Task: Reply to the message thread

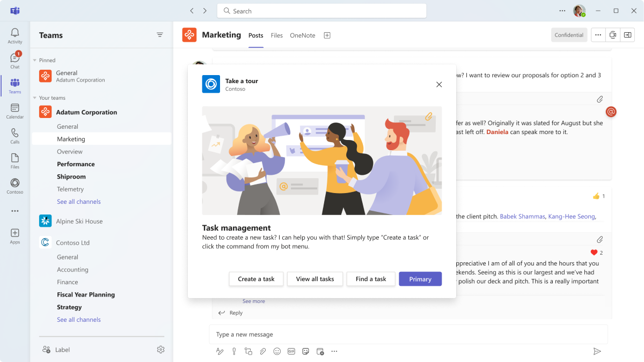Action: point(231,313)
